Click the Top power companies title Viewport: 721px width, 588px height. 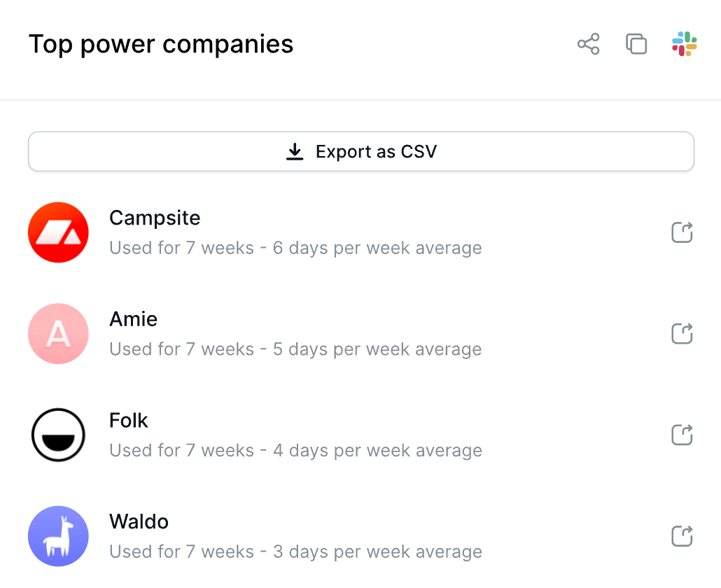161,44
